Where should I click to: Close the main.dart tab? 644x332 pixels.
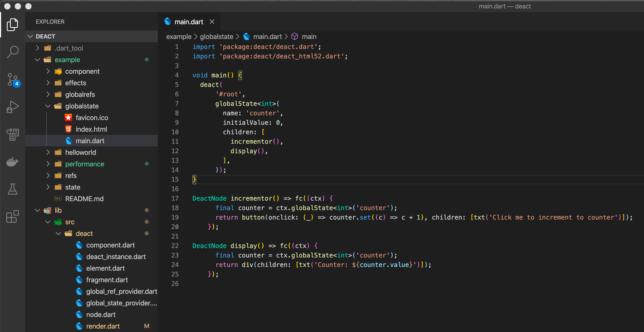(x=212, y=21)
